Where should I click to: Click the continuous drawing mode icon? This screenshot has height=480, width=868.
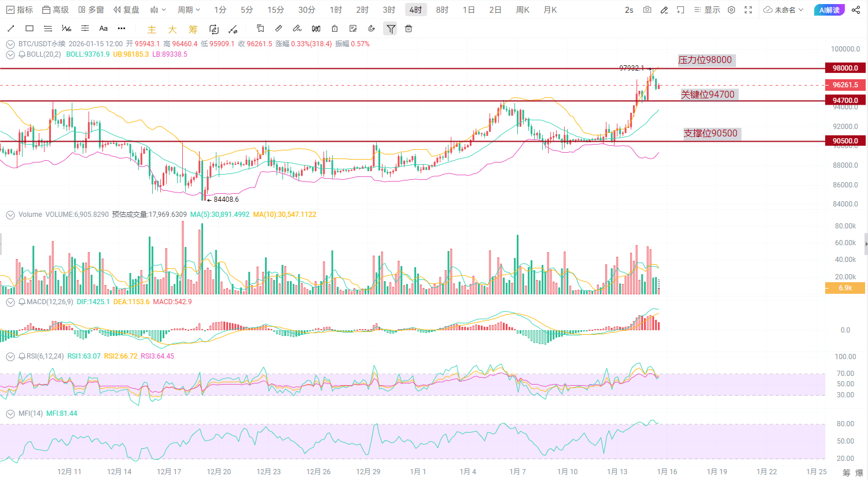(214, 29)
